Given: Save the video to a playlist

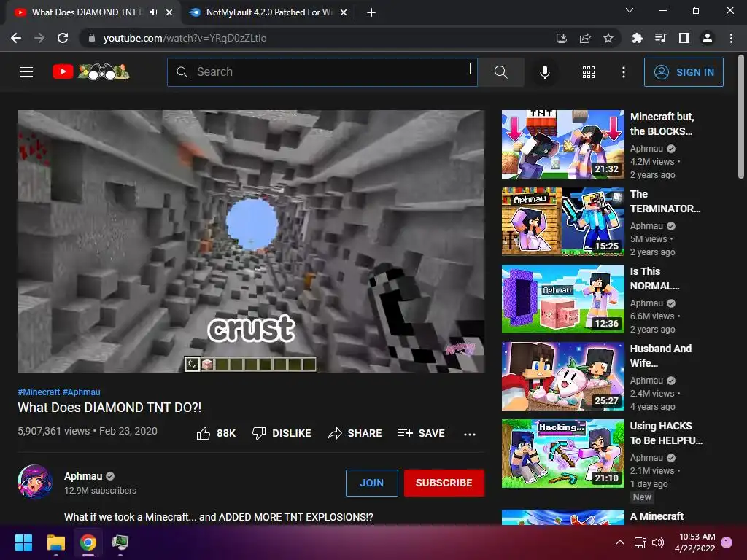Looking at the screenshot, I should tap(421, 433).
